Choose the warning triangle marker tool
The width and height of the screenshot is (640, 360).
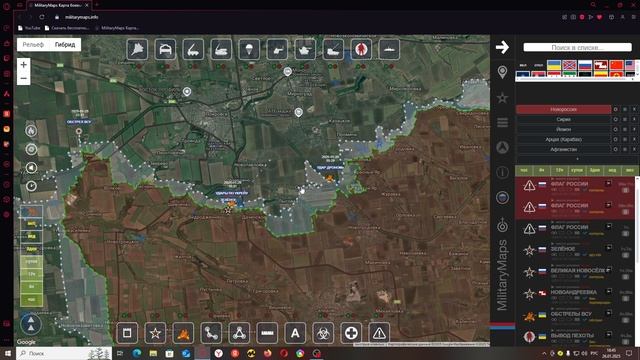point(379,333)
